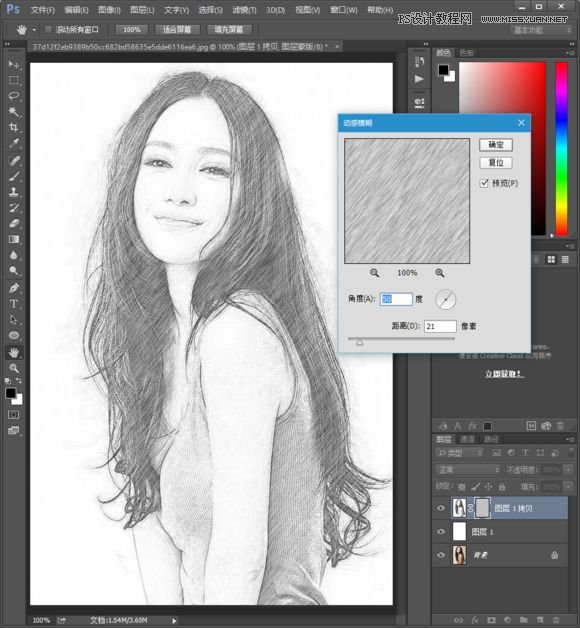
Task: Click the Play actions panel icon
Action: pyautogui.click(x=419, y=79)
